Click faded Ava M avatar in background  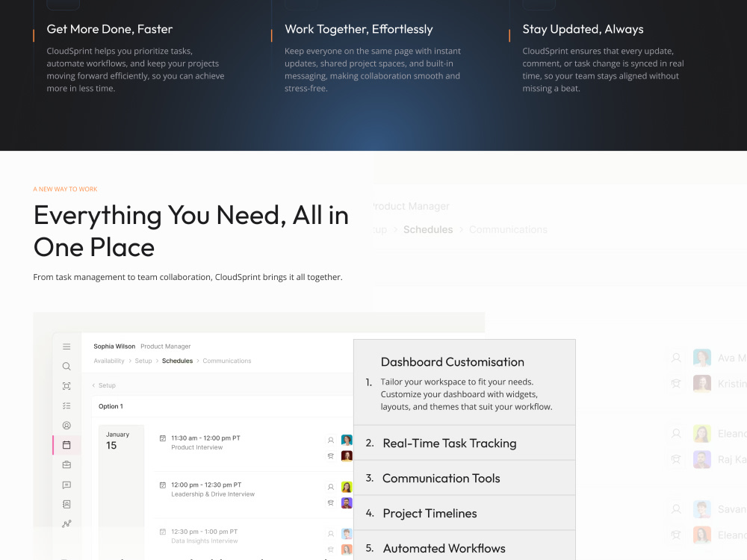tap(701, 358)
